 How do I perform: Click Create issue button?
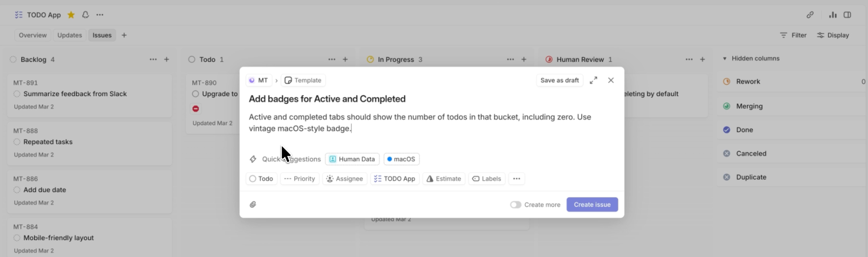(x=592, y=205)
